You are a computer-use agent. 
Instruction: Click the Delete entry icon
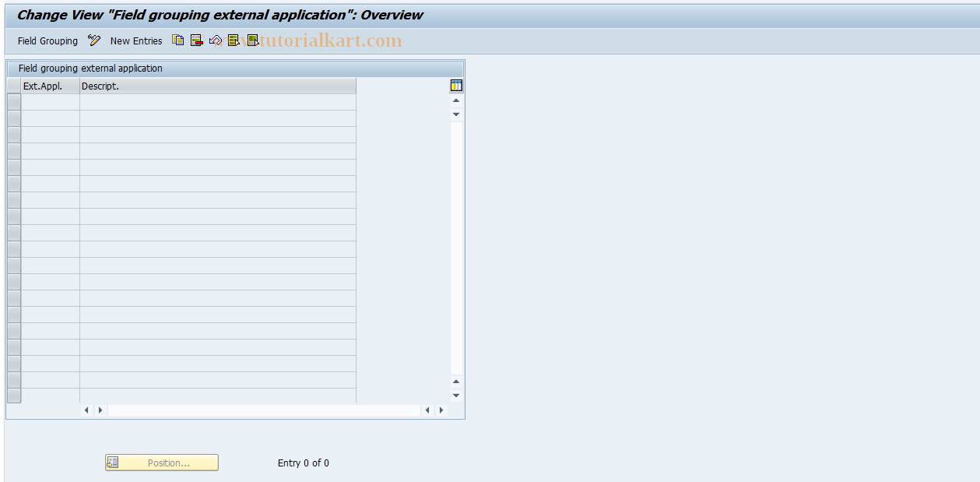(x=197, y=40)
